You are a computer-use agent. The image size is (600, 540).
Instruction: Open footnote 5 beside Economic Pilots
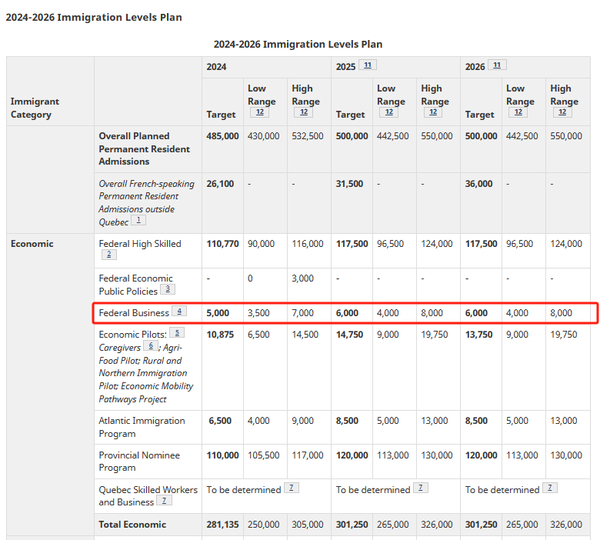177,333
